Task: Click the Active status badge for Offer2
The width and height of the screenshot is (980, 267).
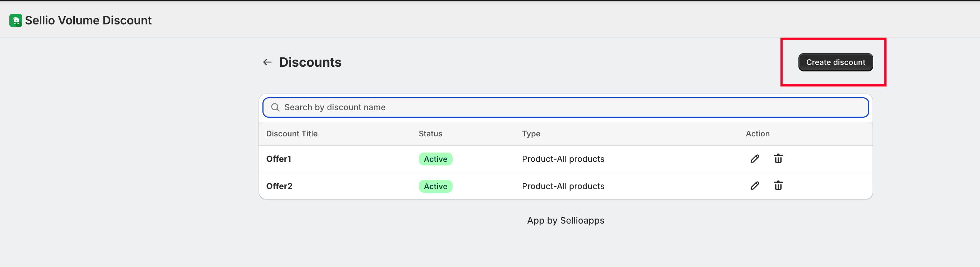Action: [x=435, y=187]
